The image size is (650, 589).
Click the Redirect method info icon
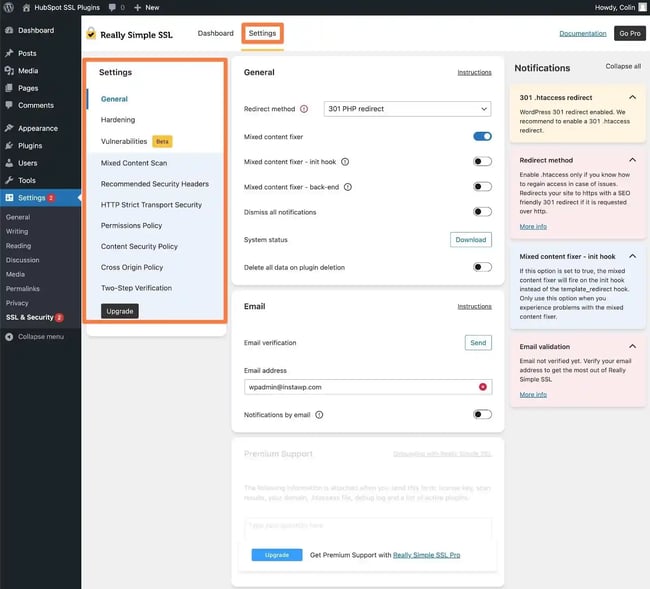coord(304,109)
